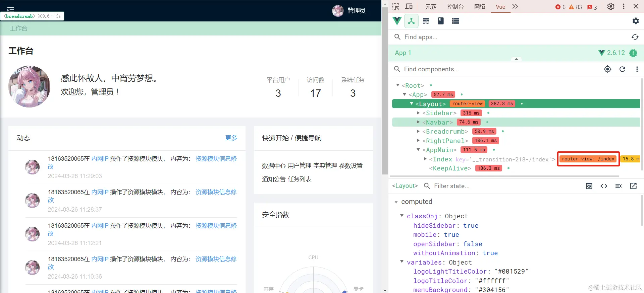Open 数据中心 quick navigation link
The width and height of the screenshot is (644, 293).
274,166
